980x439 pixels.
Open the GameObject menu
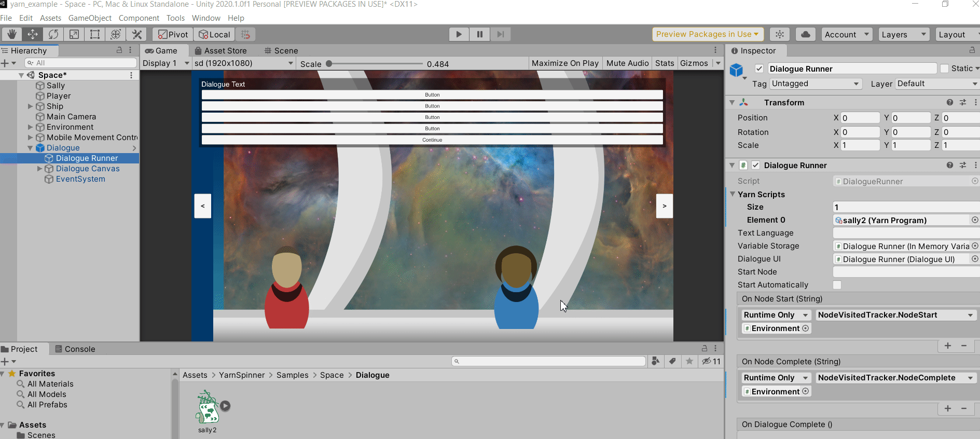(90, 18)
